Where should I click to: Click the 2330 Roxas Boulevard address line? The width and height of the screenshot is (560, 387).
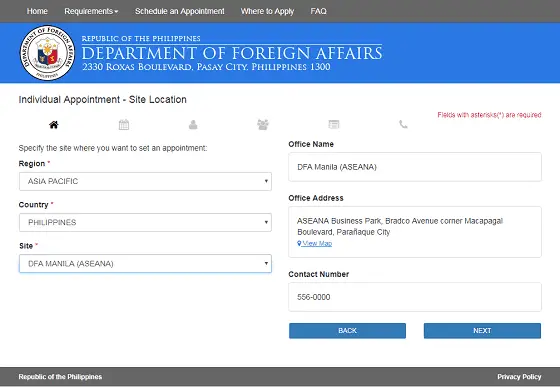(206, 67)
